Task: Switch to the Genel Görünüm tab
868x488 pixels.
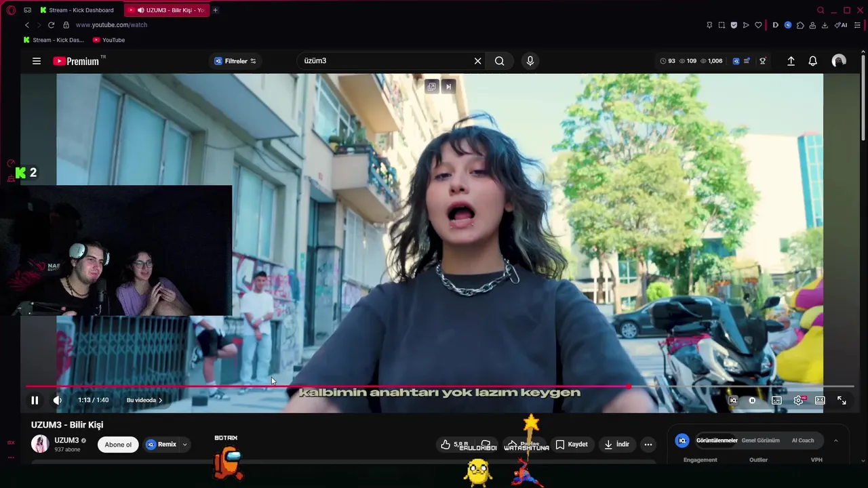Action: tap(760, 441)
